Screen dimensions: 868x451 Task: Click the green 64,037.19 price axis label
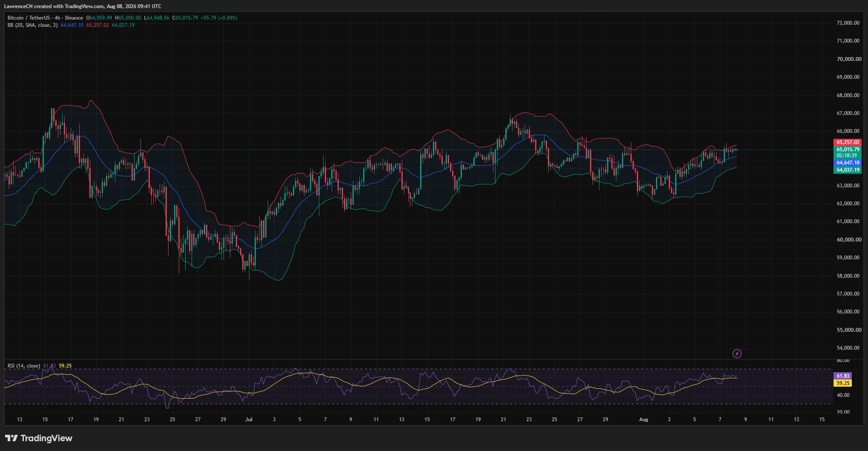847,170
